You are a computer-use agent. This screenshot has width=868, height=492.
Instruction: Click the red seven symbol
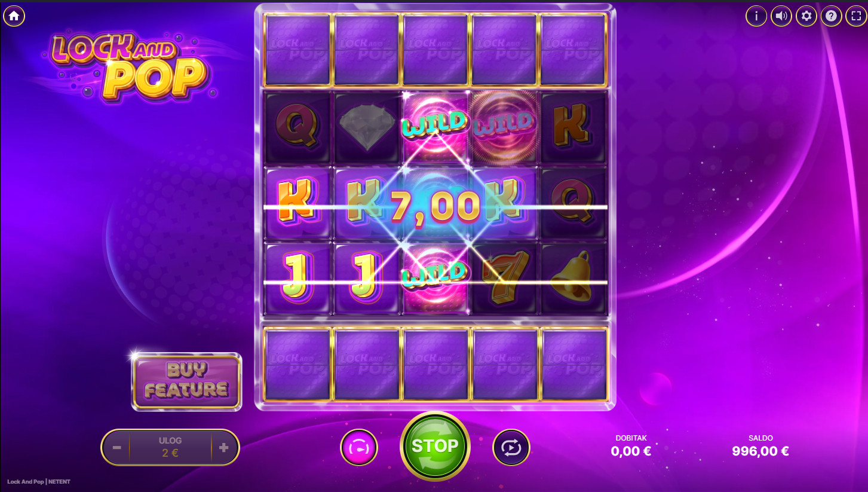(504, 279)
